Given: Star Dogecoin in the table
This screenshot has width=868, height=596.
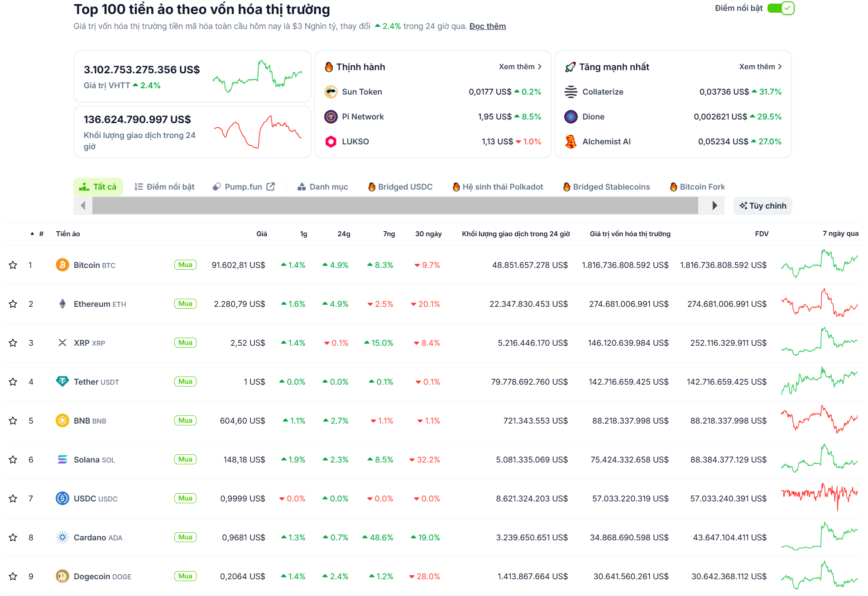Looking at the screenshot, I should (x=13, y=576).
